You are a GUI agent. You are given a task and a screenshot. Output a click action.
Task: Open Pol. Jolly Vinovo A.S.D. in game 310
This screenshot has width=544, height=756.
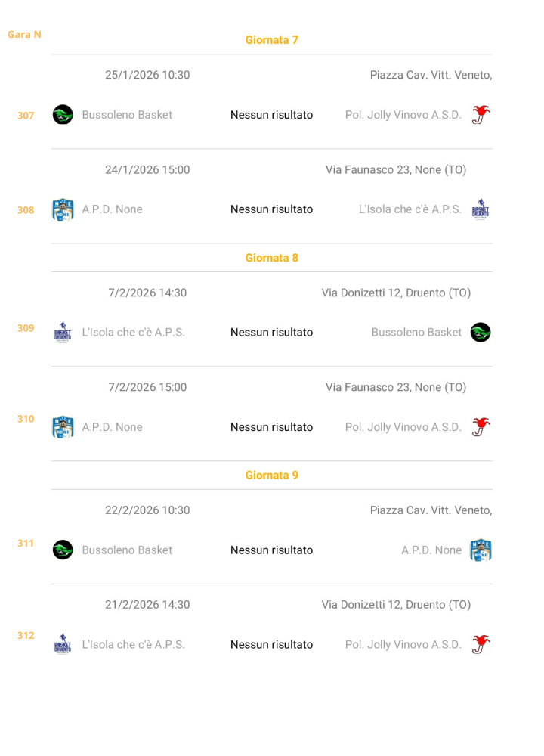tap(403, 427)
